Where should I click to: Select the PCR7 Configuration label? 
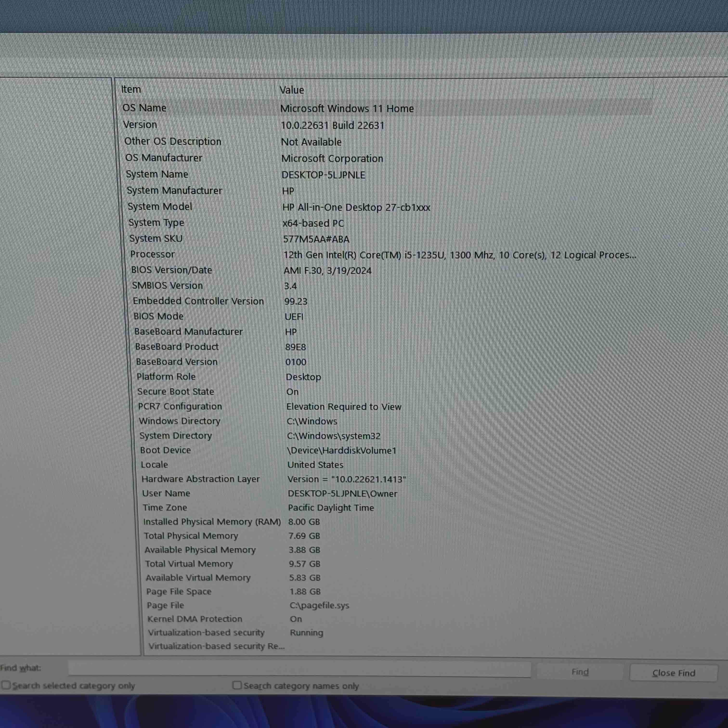(180, 406)
